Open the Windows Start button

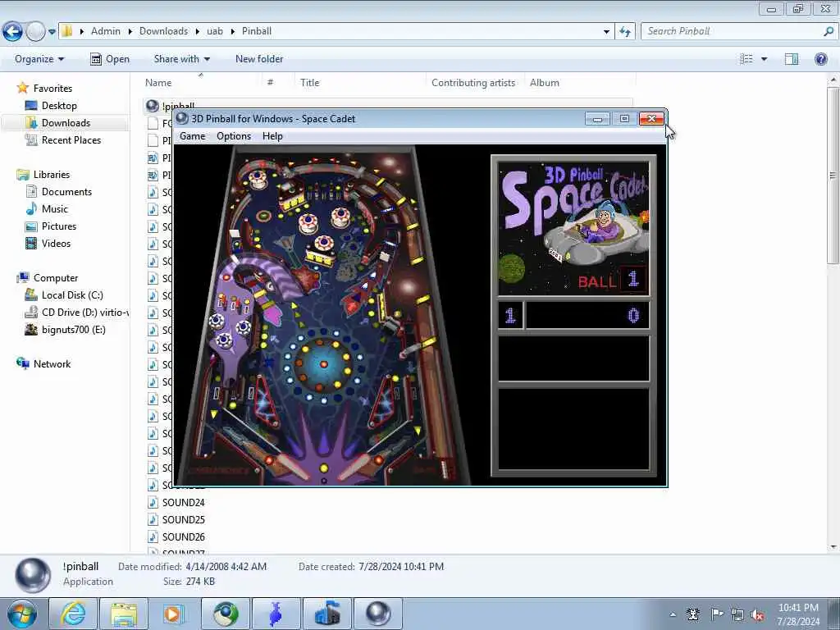22,614
